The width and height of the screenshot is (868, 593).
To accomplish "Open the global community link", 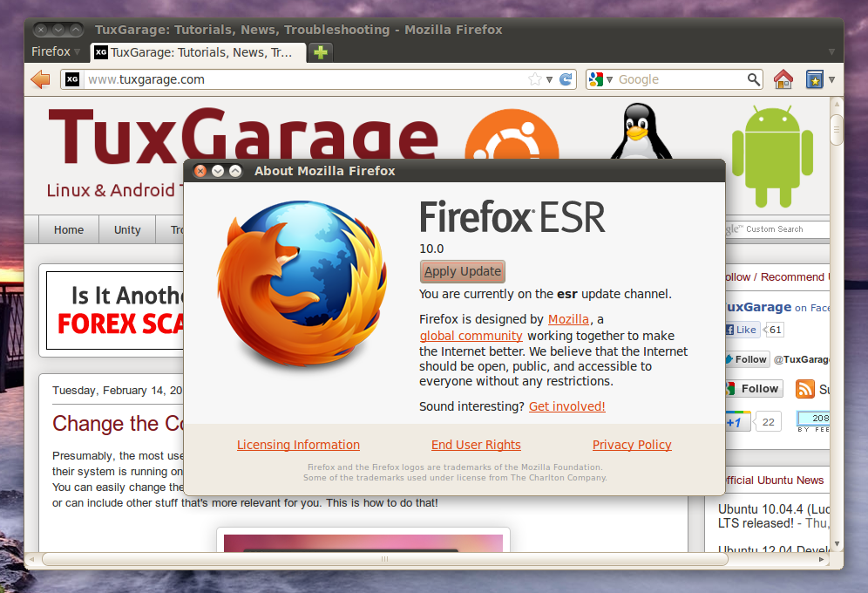I will click(x=471, y=336).
